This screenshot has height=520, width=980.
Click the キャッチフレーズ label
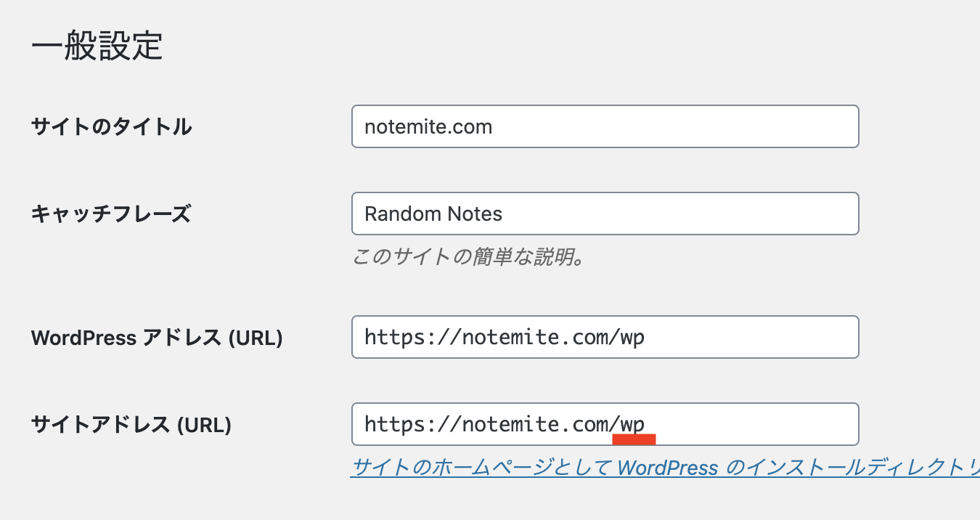111,214
